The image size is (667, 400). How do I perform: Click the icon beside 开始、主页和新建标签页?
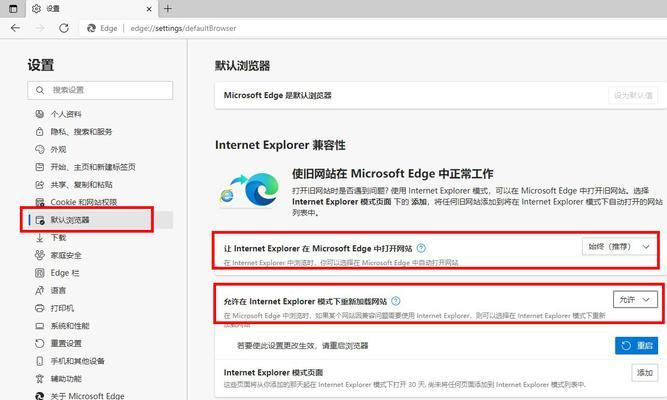[40, 167]
